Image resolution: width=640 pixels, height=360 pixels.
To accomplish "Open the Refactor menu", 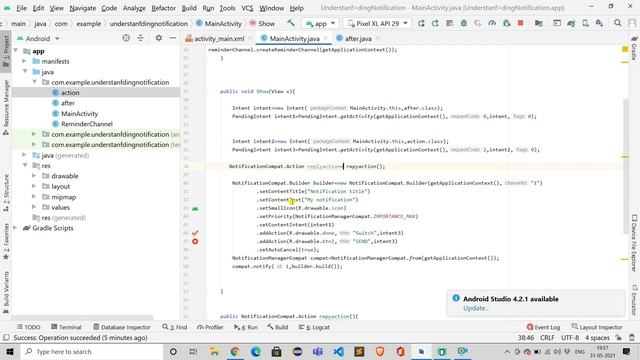I will tap(163, 8).
